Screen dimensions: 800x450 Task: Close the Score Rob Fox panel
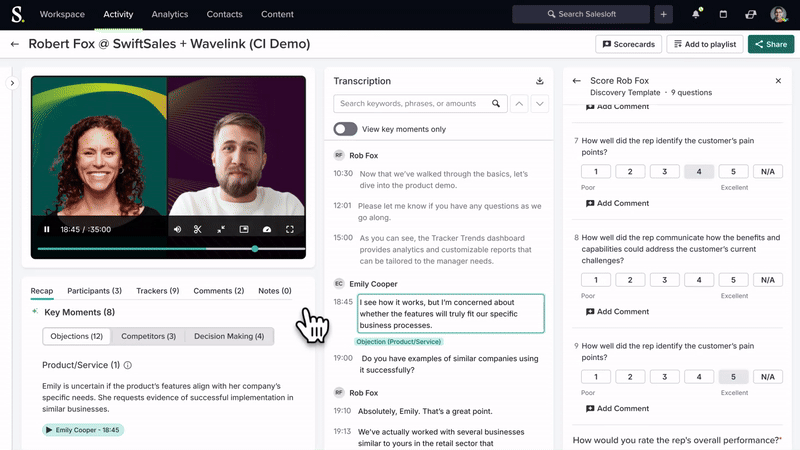click(778, 81)
